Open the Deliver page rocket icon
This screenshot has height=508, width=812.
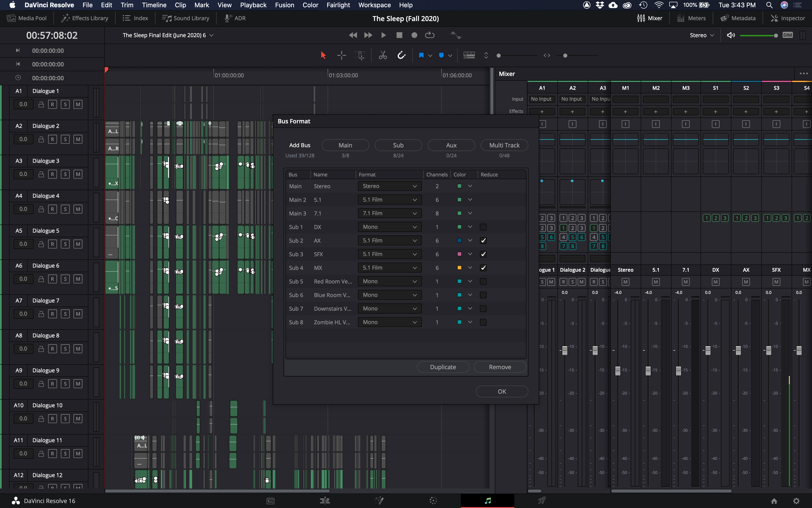(x=541, y=501)
